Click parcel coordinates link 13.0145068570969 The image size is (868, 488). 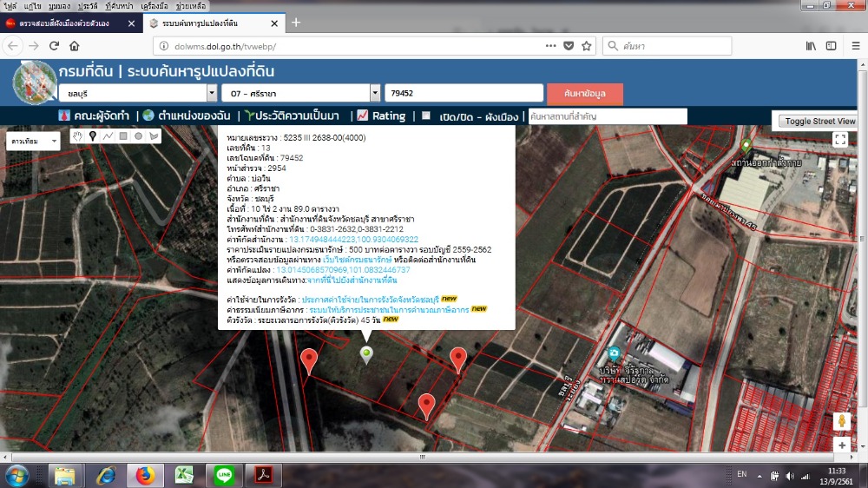point(343,270)
